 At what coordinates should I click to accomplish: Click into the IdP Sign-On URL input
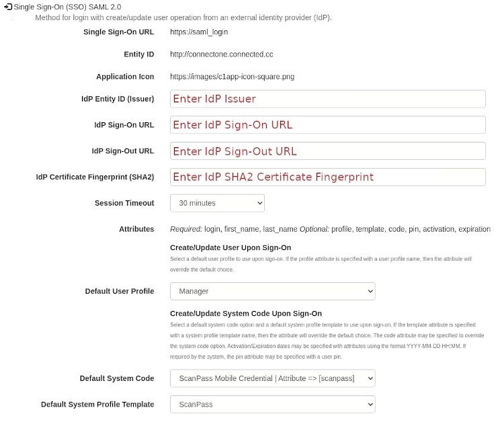[x=327, y=125]
